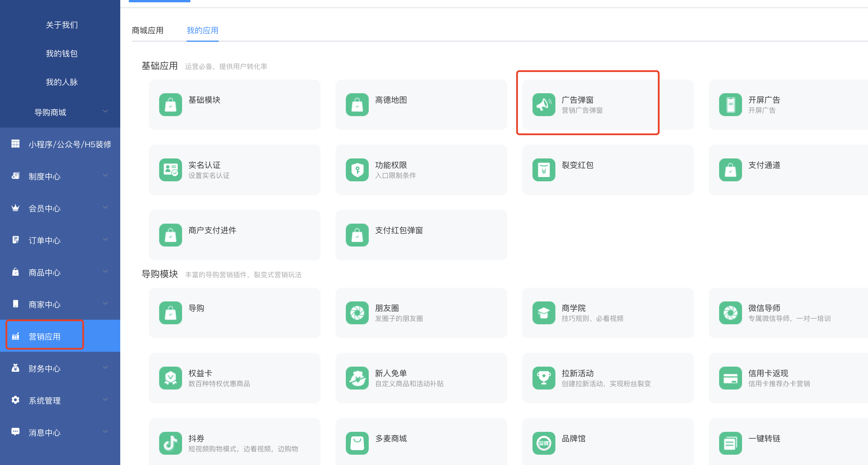This screenshot has height=465, width=868.
Task: Open the 商户支付进件 icon
Action: pyautogui.click(x=171, y=235)
